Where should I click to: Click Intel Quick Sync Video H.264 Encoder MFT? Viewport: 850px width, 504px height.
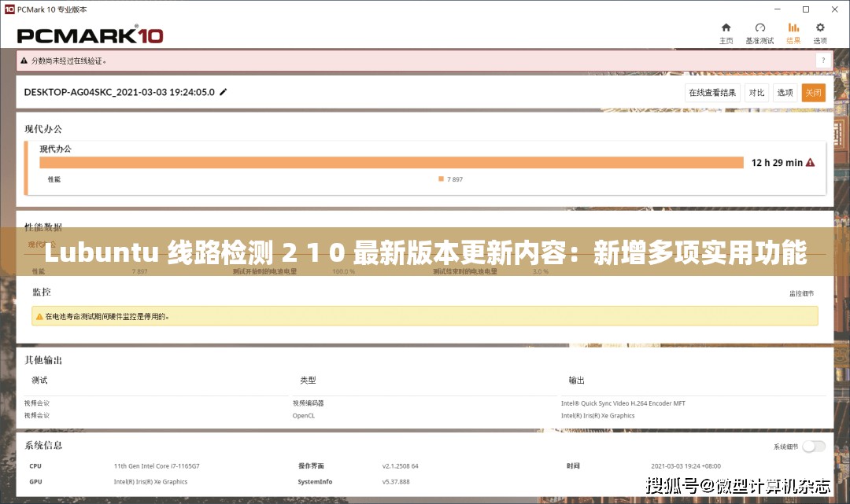coord(623,403)
